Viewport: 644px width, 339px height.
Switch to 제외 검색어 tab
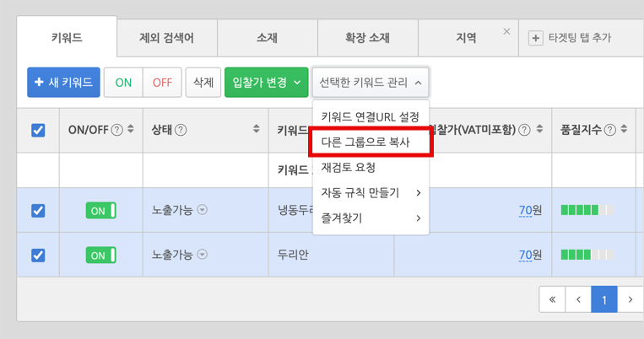pyautogui.click(x=167, y=38)
